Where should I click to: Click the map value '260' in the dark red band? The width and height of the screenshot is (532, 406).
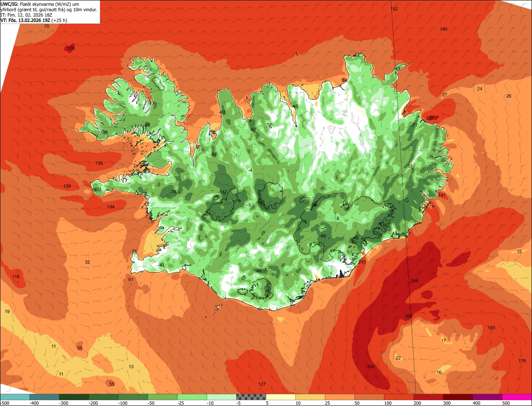(x=409, y=316)
